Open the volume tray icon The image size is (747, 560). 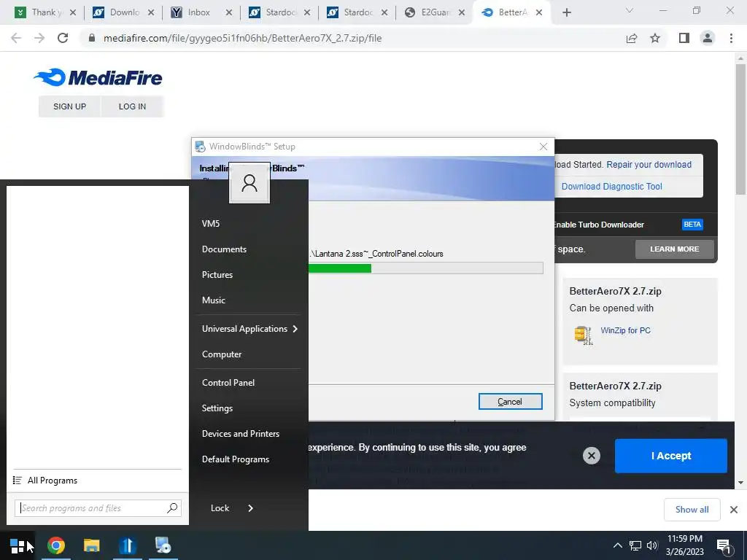click(x=652, y=545)
